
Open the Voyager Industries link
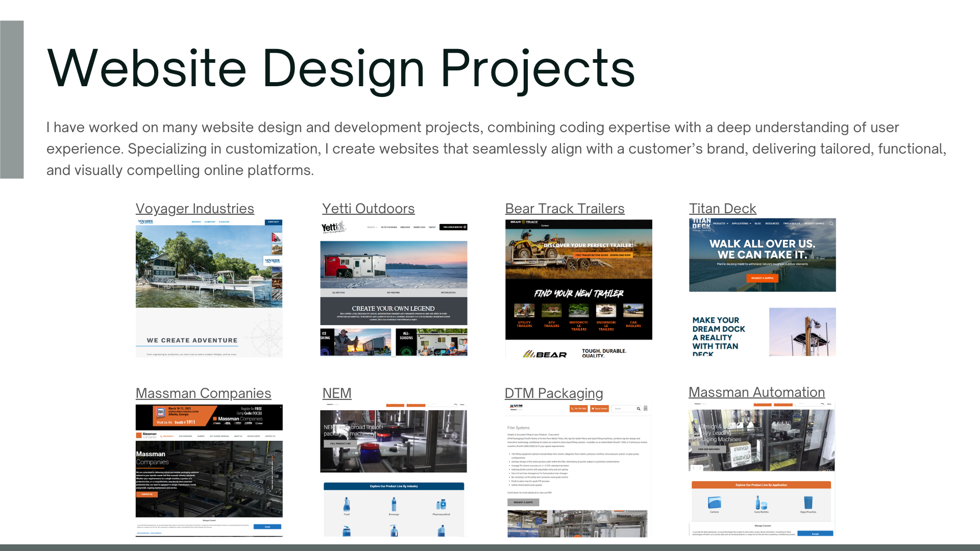[194, 209]
